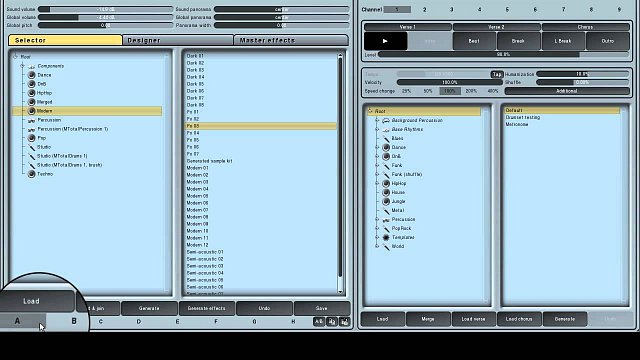Click the Pop drum icon in Selector tree
The image size is (640, 360).
click(x=31, y=138)
